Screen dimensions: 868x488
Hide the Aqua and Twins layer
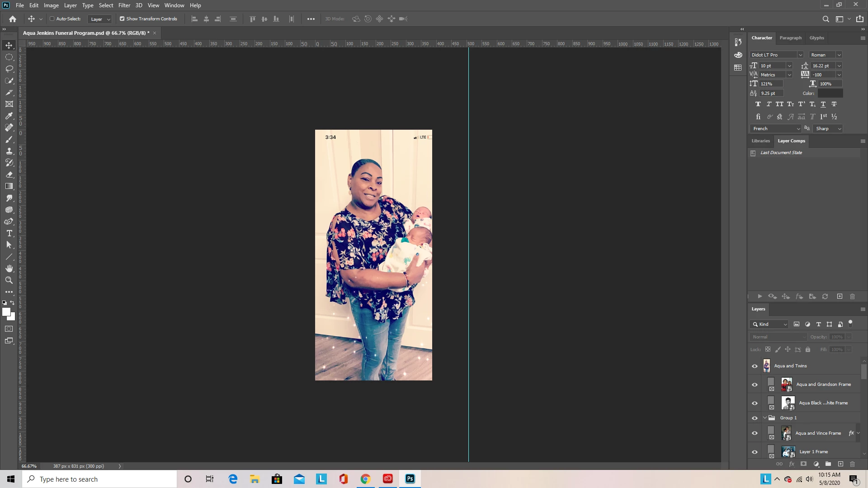tap(755, 366)
